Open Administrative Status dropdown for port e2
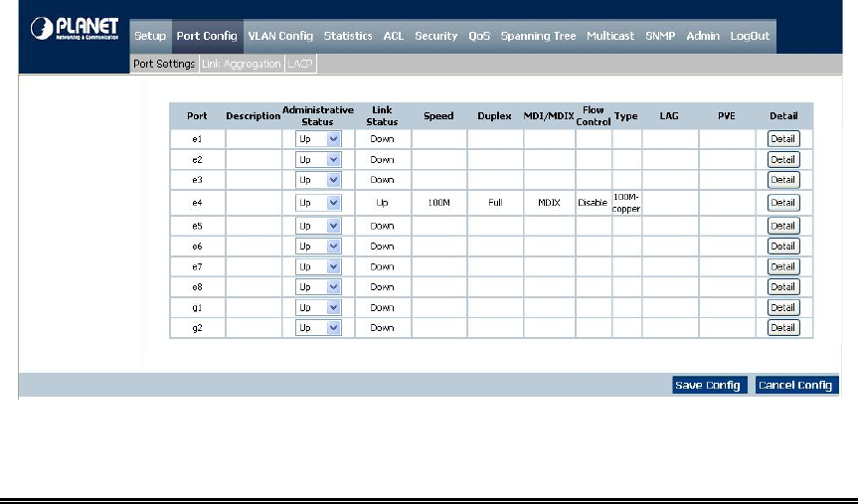 [318, 160]
